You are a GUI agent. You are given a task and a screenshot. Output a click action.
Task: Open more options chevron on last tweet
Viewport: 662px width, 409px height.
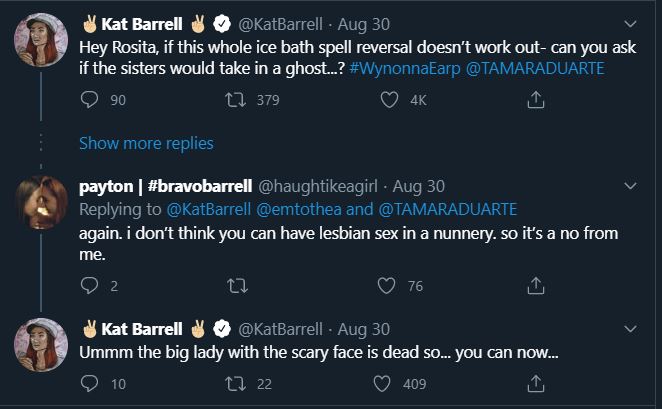tap(630, 328)
